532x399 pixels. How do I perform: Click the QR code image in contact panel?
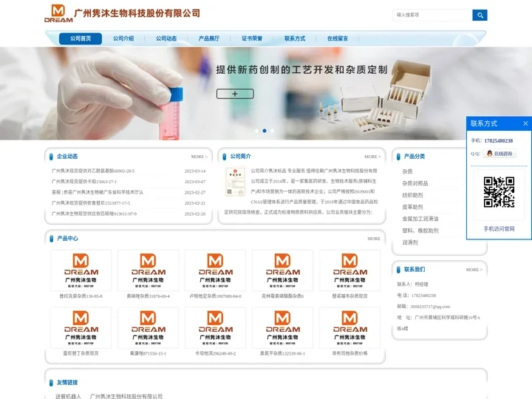pos(499,192)
